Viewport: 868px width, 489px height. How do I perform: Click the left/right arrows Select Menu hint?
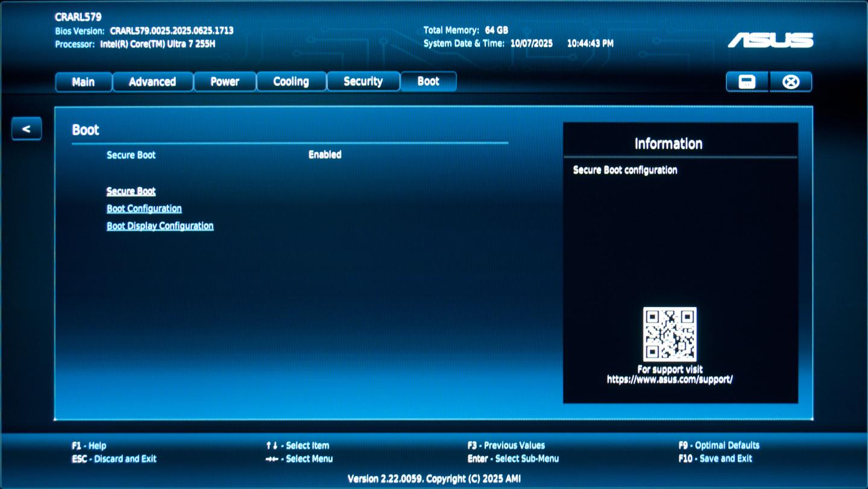[x=299, y=459]
